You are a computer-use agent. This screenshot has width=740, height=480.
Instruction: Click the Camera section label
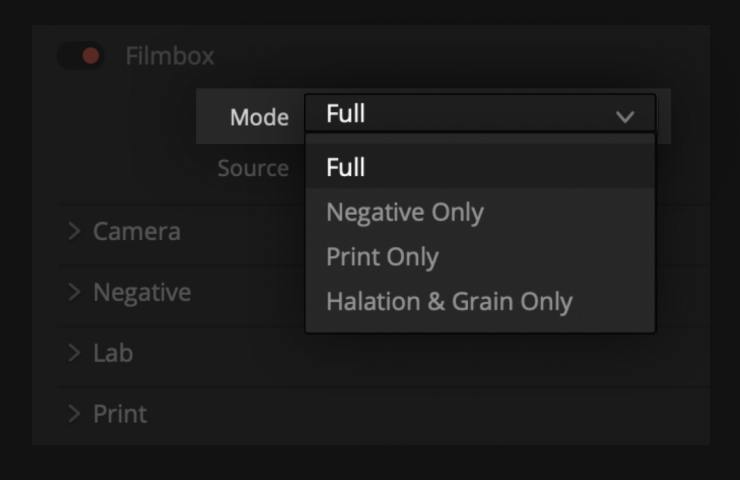click(137, 231)
